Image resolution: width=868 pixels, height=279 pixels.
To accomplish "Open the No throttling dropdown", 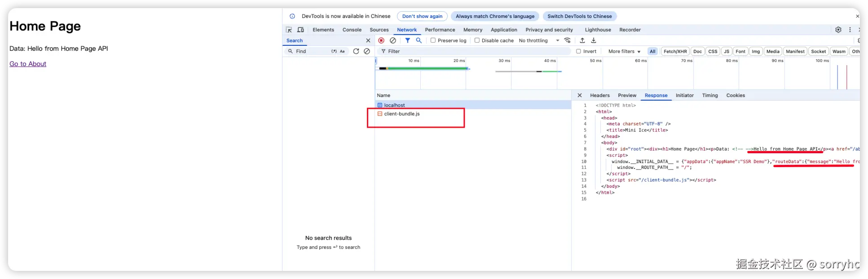I will (x=539, y=40).
